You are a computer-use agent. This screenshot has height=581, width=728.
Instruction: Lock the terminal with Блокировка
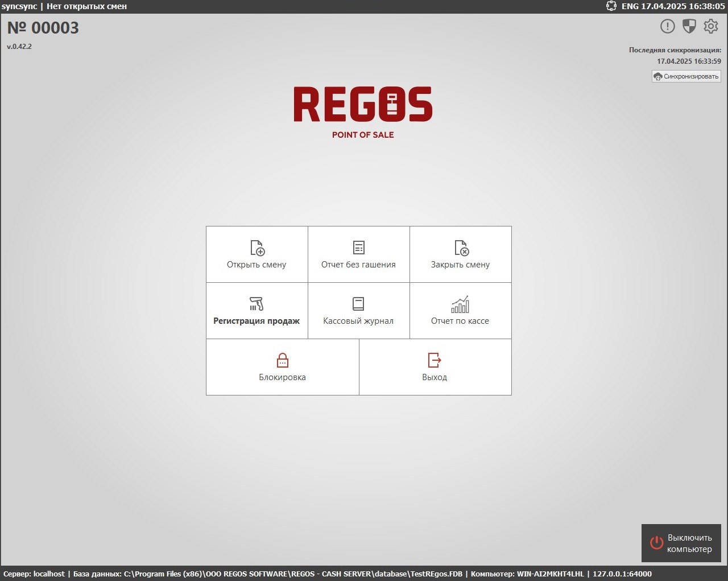(x=282, y=367)
